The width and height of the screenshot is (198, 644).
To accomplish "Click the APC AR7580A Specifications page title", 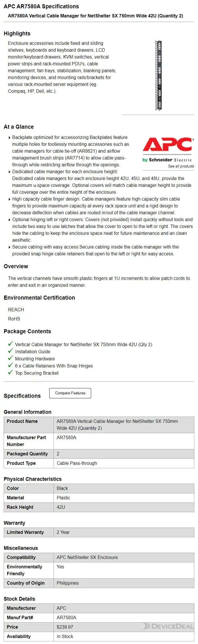I will [x=41, y=6].
